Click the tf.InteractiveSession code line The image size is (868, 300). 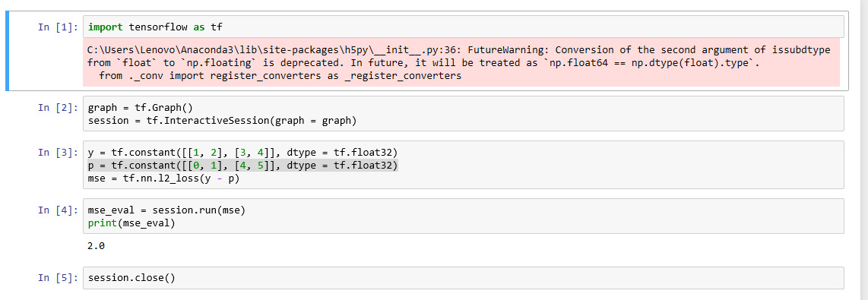pos(222,120)
